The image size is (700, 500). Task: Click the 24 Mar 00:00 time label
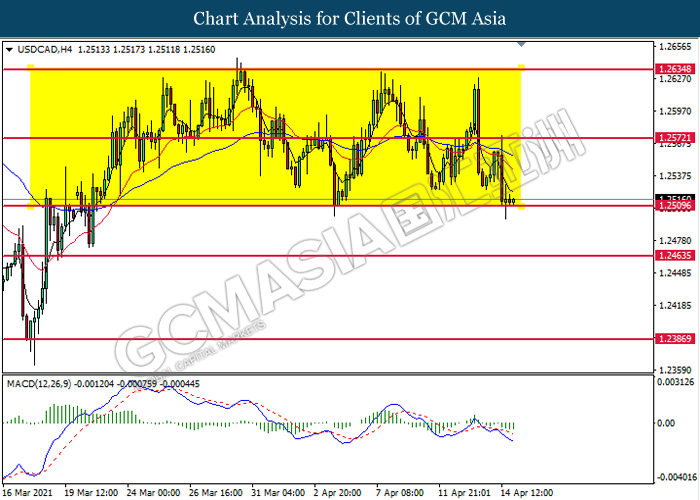[x=154, y=493]
